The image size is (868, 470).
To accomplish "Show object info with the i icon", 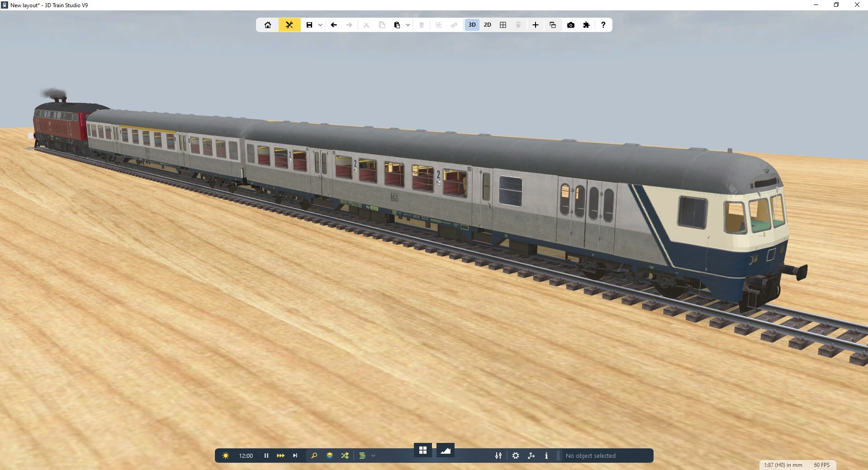I will [x=546, y=456].
